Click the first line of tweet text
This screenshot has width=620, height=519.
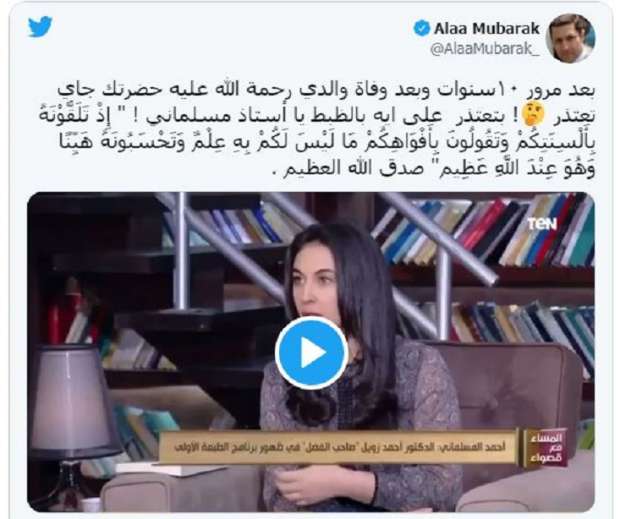(326, 91)
